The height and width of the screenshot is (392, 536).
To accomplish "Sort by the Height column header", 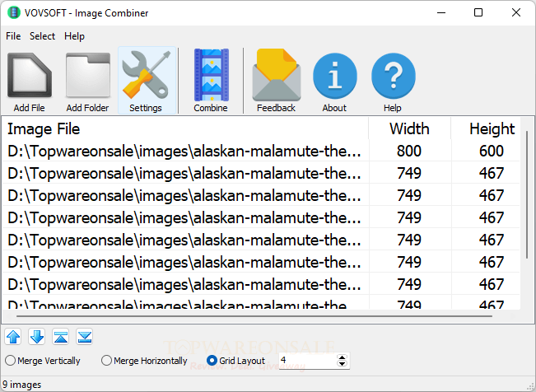I will click(x=486, y=128).
